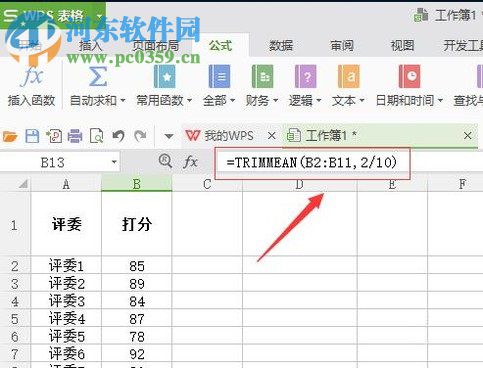This screenshot has width=483, height=368.
Task: Select the score cell with 84
Action: point(137,301)
